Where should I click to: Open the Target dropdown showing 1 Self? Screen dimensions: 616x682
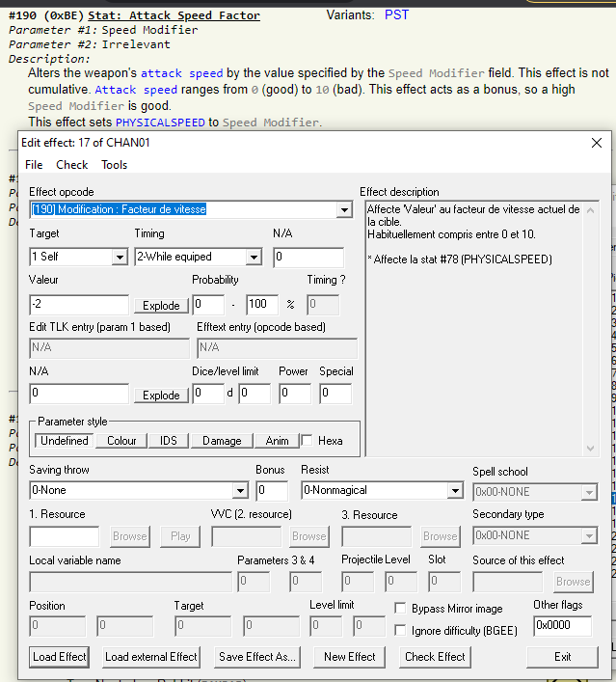120,257
